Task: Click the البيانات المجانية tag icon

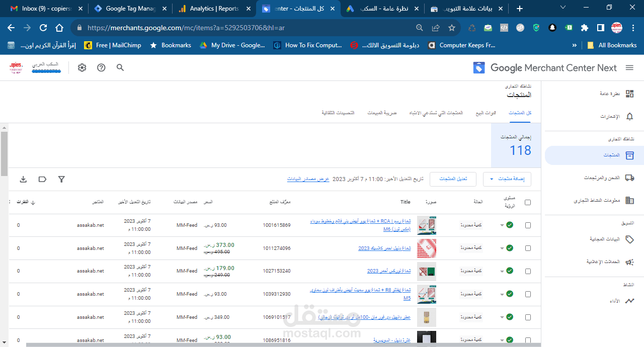Action: pos(629,239)
